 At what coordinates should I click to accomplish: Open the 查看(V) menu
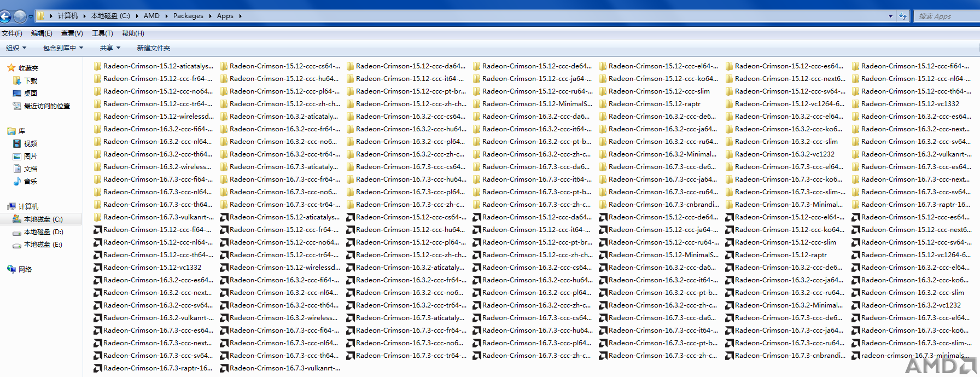[72, 33]
